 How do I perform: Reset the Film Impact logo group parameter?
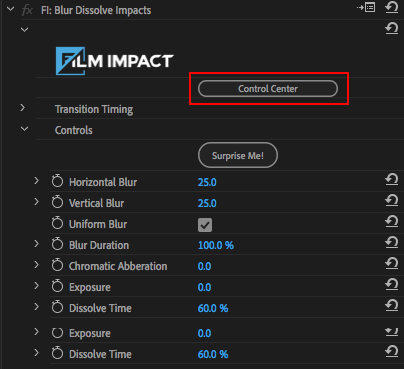tap(392, 28)
